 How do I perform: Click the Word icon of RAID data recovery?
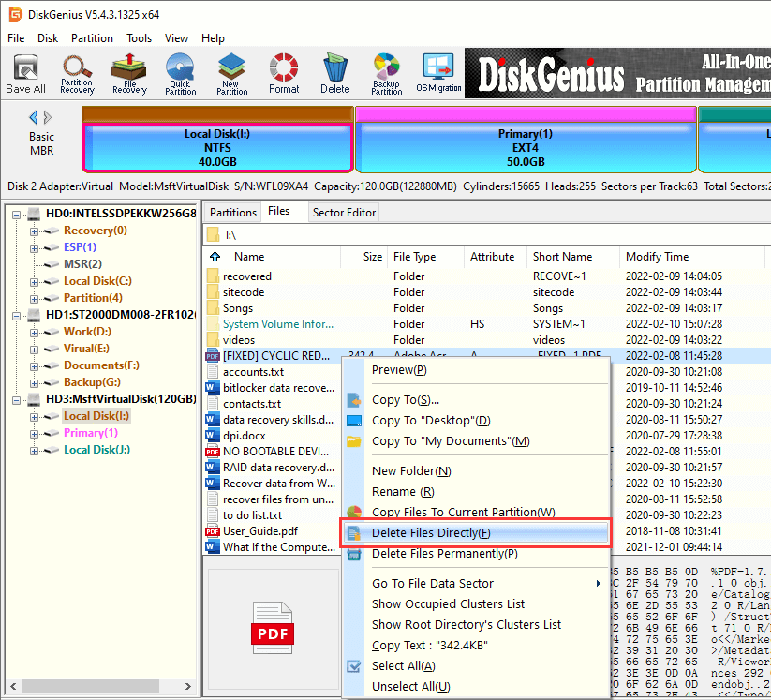tap(213, 468)
